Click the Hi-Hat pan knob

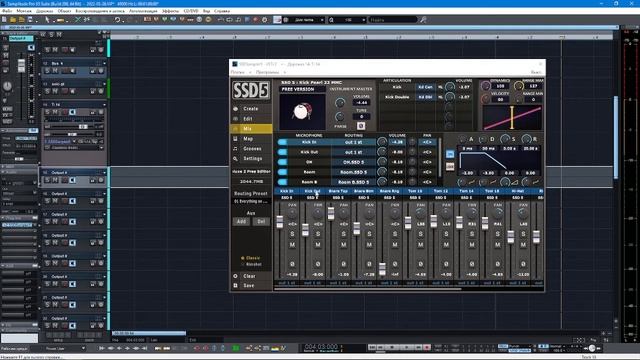pyautogui.click(x=523, y=213)
